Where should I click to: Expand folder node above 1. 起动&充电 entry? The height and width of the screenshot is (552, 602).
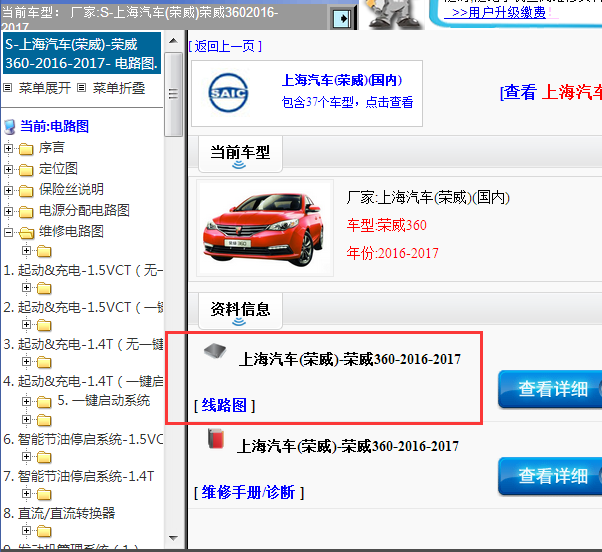click(26, 251)
